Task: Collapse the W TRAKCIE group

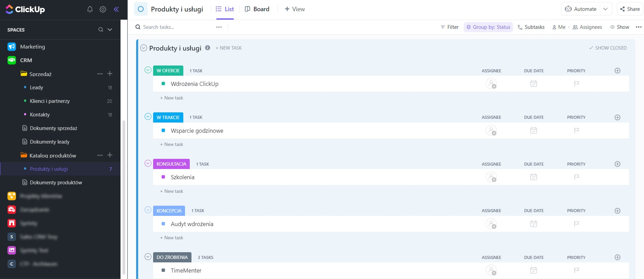Action: coord(148,116)
